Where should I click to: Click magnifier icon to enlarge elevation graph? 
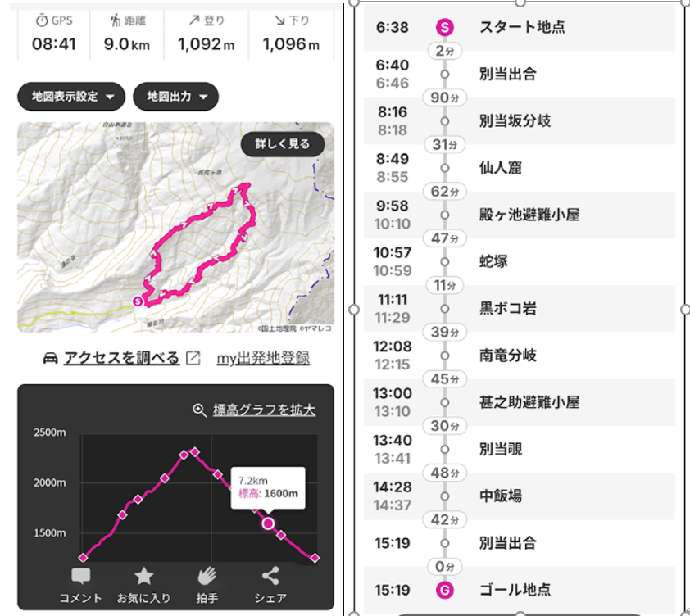(x=199, y=410)
